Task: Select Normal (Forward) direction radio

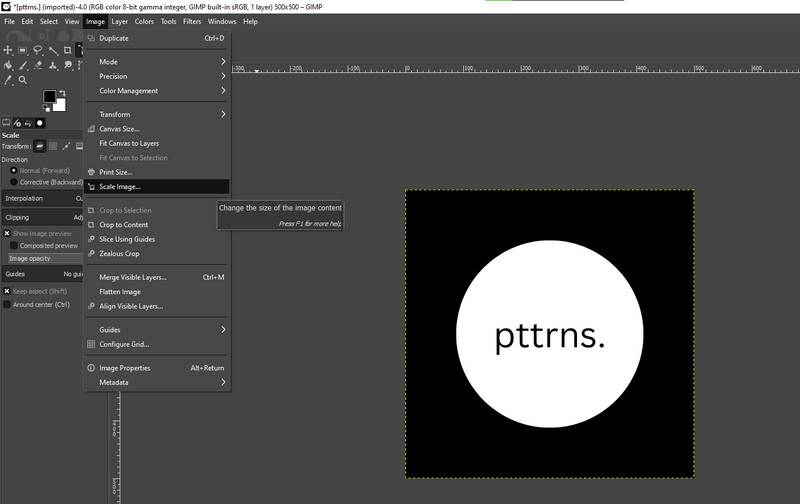Action: pyautogui.click(x=14, y=170)
